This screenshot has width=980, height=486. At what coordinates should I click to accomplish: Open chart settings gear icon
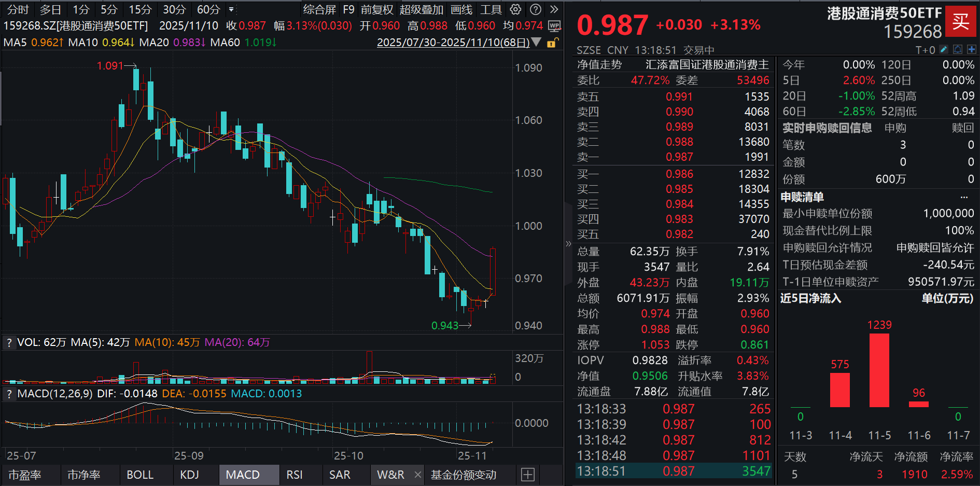click(515, 9)
